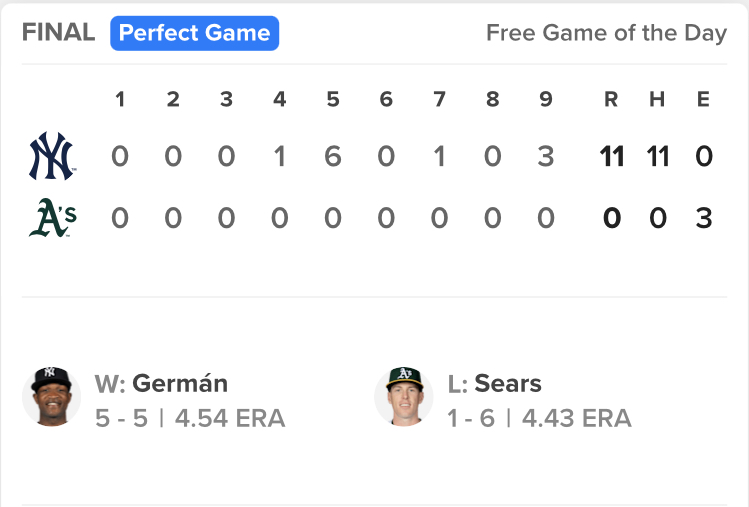Select the H column header
This screenshot has height=507, width=749.
tap(657, 99)
